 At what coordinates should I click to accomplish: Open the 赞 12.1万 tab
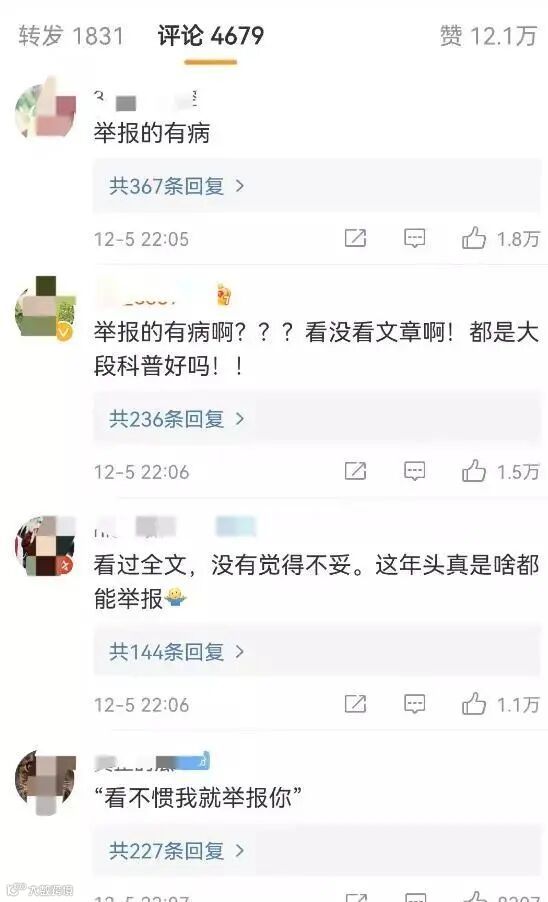coord(488,36)
